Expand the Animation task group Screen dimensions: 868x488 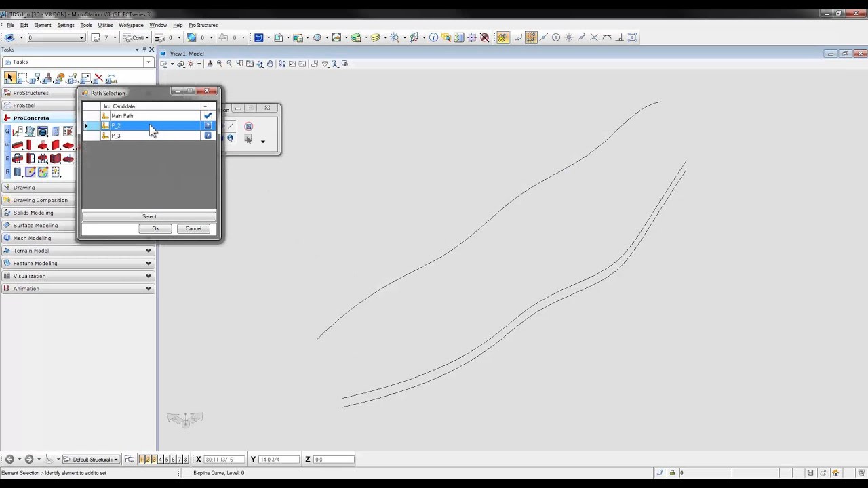point(78,289)
